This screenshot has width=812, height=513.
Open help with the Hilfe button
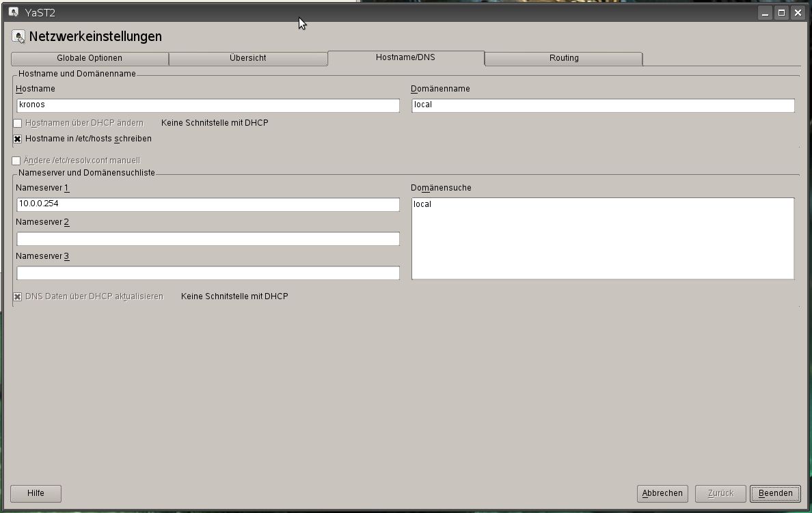(x=36, y=493)
